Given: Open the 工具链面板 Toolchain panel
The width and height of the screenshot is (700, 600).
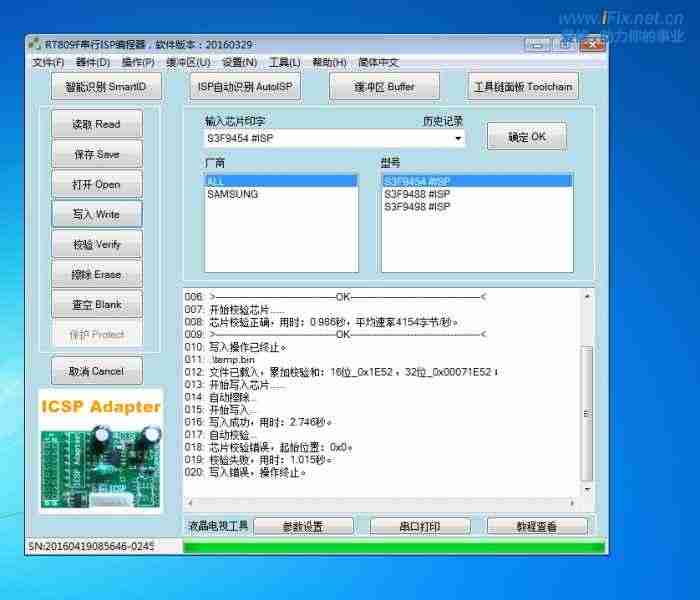Looking at the screenshot, I should click(x=523, y=87).
